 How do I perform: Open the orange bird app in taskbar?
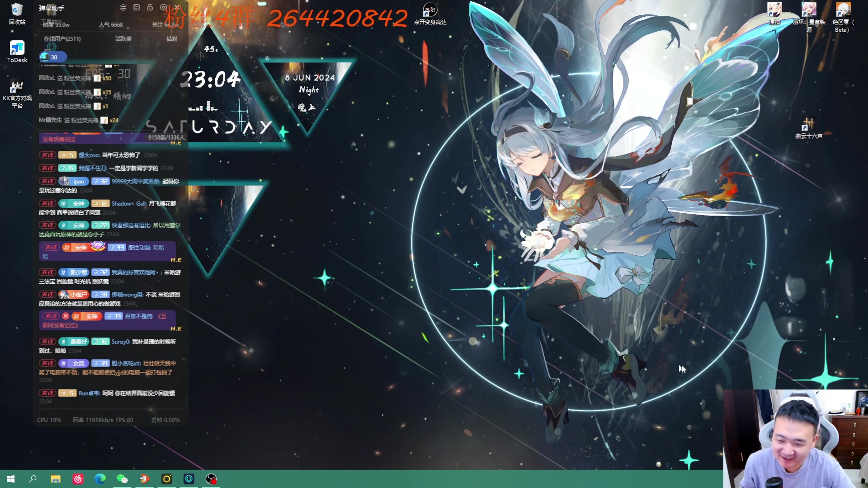point(144,479)
